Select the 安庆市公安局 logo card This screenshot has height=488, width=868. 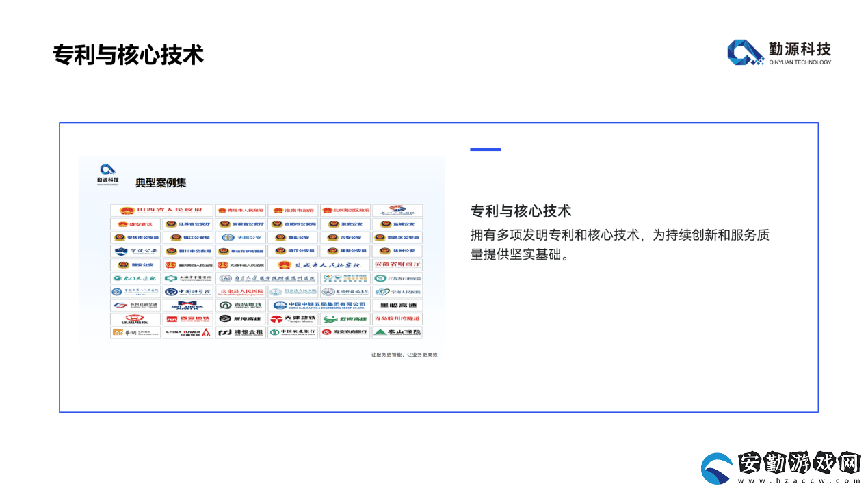click(x=135, y=238)
